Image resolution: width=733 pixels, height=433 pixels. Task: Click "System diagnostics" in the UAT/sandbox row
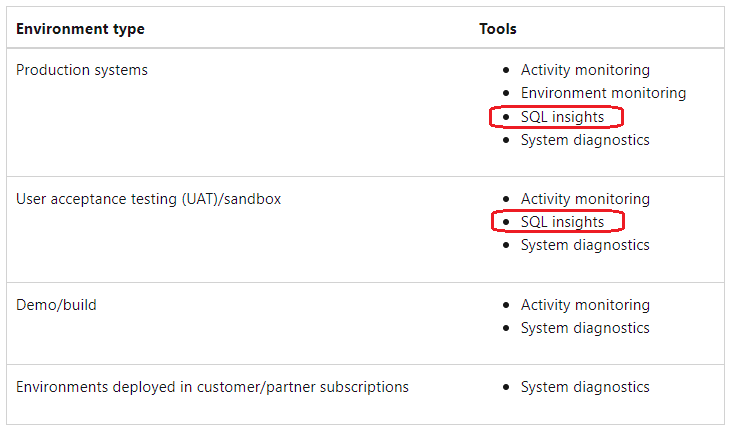(585, 245)
